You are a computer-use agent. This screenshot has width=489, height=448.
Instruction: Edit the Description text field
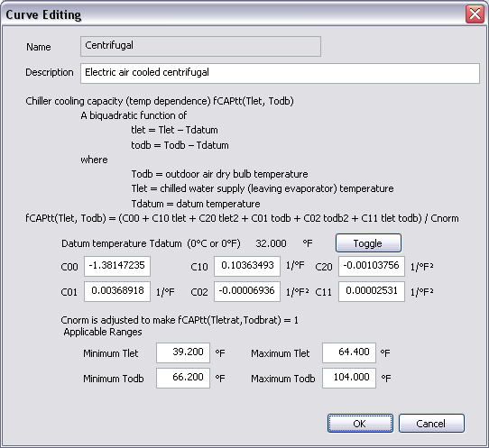click(x=280, y=73)
